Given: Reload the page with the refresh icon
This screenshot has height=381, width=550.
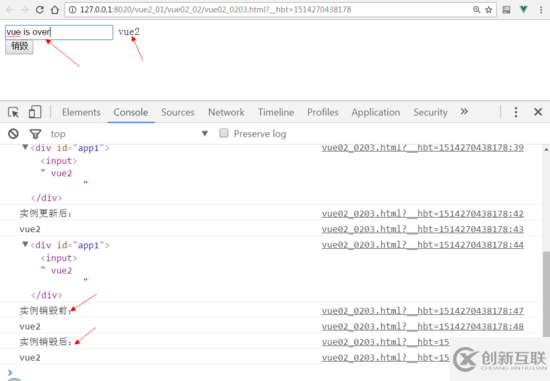Looking at the screenshot, I should coord(40,9).
